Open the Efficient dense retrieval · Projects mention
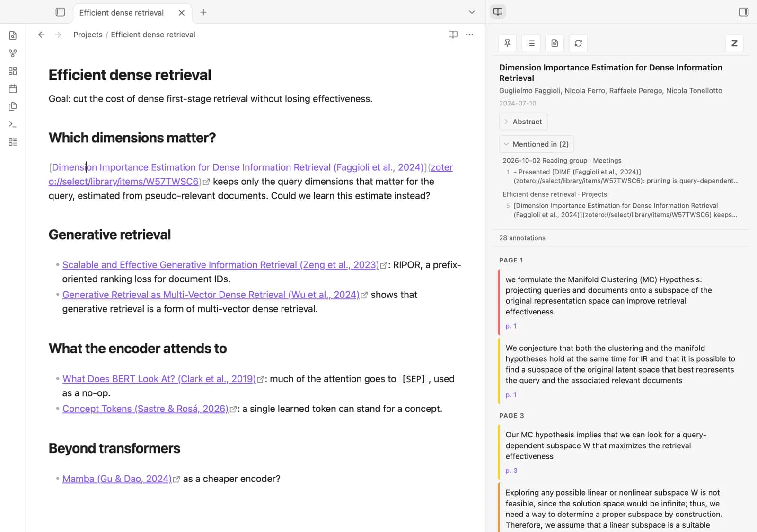 click(555, 194)
